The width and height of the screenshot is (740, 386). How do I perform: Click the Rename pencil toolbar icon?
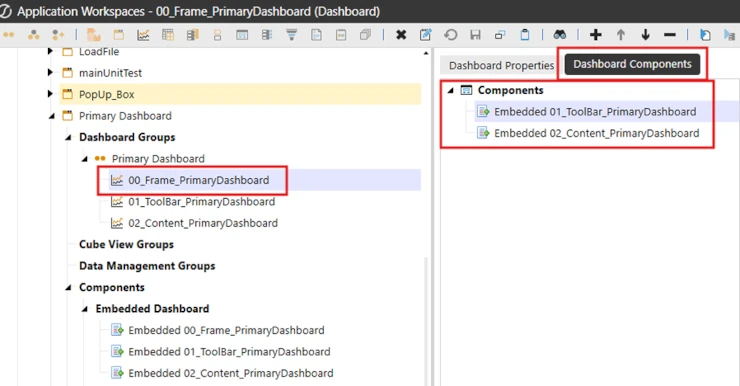426,35
